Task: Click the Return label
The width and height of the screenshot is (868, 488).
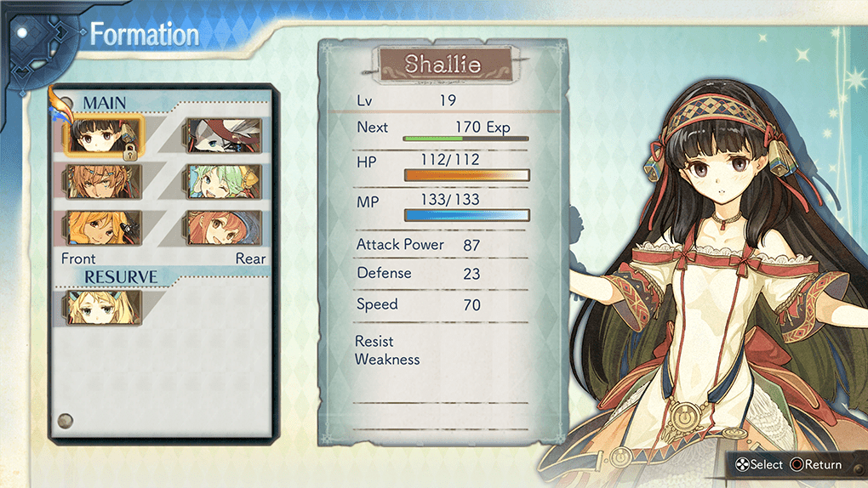Action: [823, 465]
